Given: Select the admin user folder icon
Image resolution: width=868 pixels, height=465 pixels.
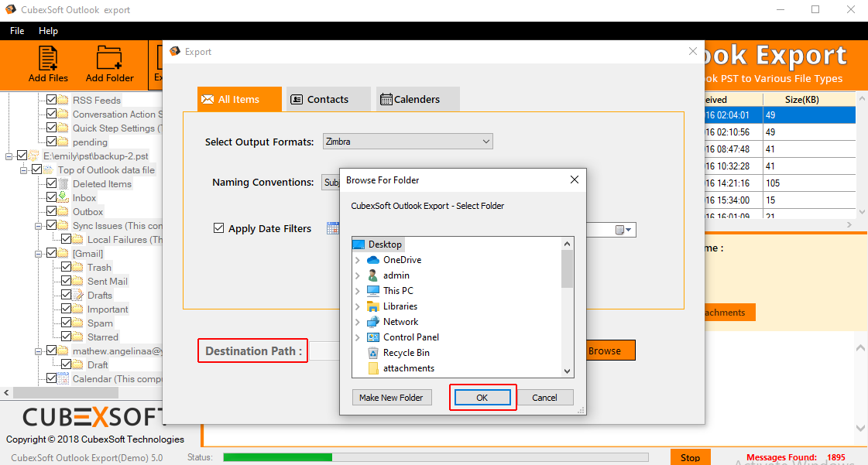Looking at the screenshot, I should point(373,275).
